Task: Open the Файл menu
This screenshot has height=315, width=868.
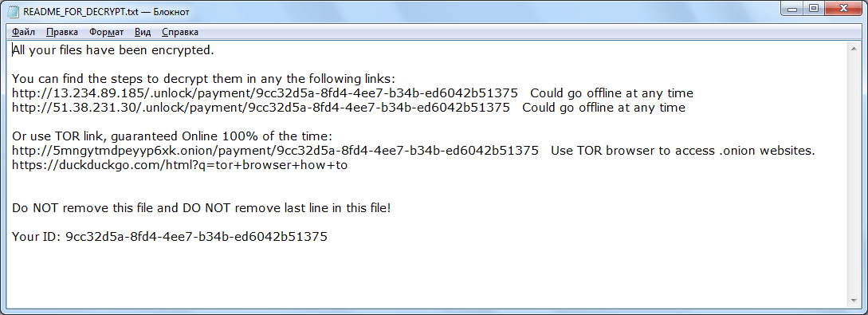Action: click(x=23, y=32)
